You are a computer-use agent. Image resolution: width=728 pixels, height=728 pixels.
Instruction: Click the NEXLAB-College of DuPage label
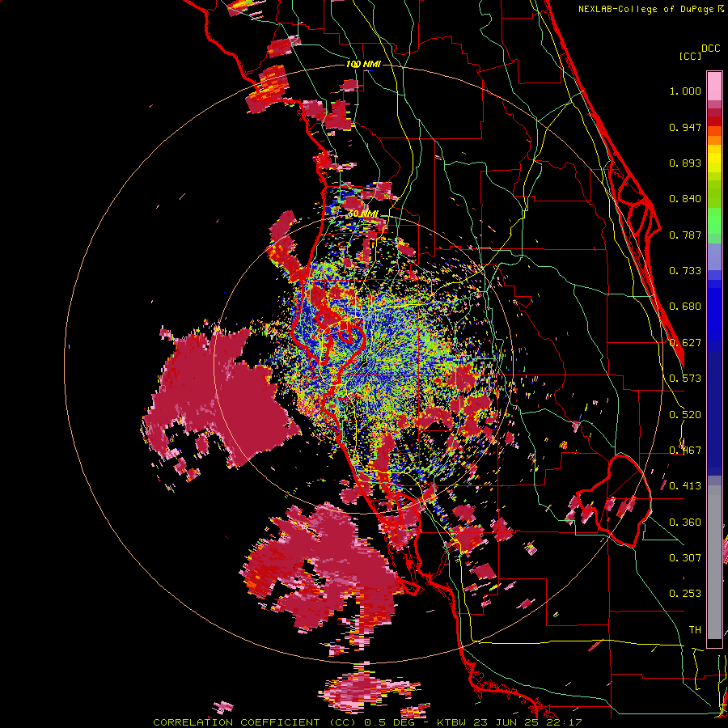[x=651, y=9]
